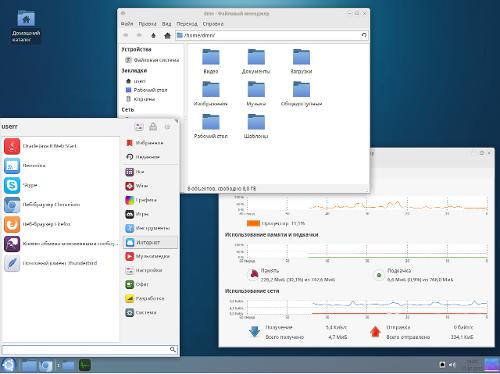500x374 pixels.
Task: Open Справка menu in file manager
Action: point(213,24)
